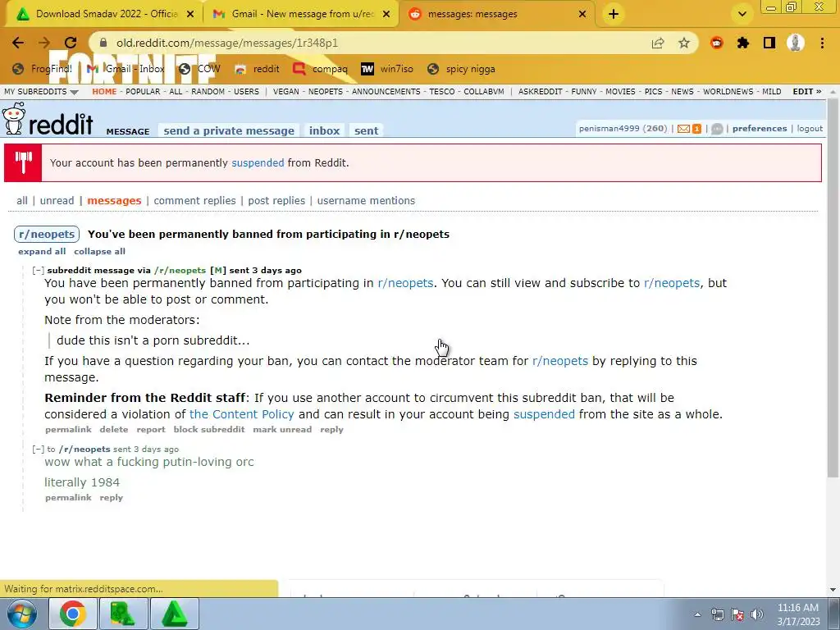This screenshot has height=630, width=840.
Task: Open the sent tab
Action: [366, 130]
